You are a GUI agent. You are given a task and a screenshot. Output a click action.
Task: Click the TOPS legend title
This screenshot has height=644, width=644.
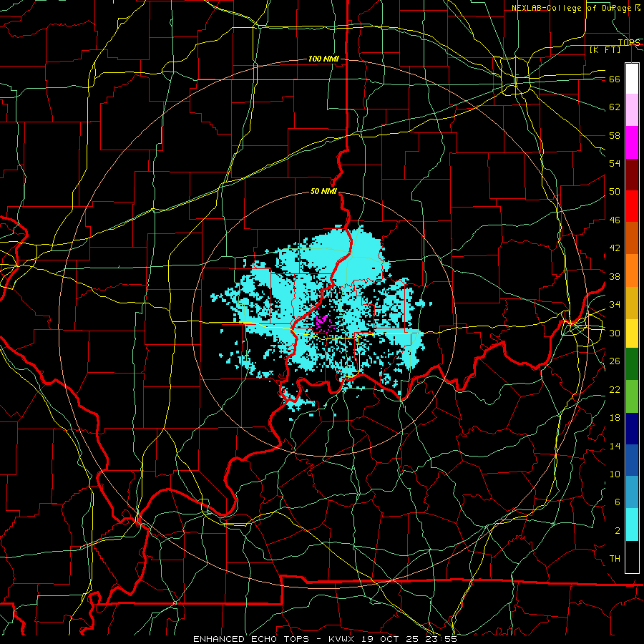pos(629,42)
